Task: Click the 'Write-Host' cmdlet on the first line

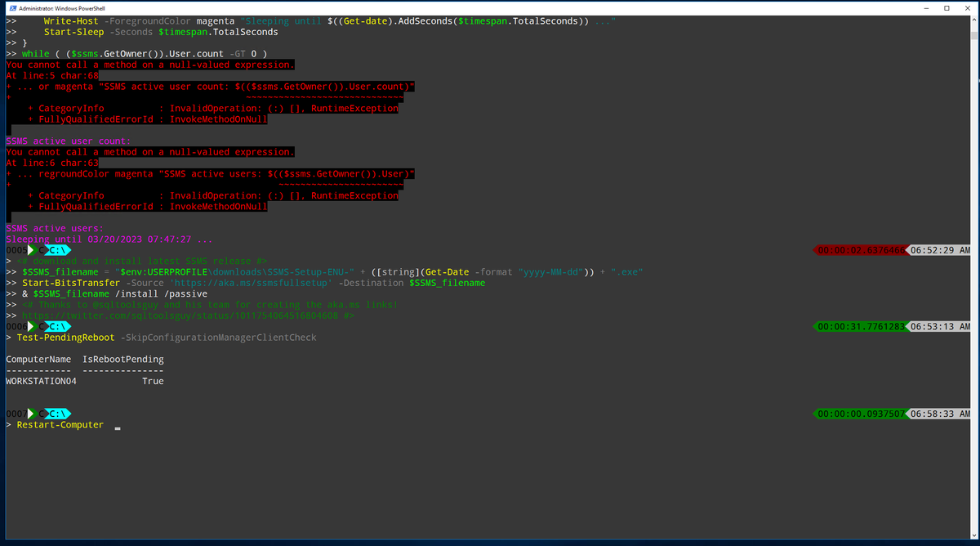Action: coord(71,20)
